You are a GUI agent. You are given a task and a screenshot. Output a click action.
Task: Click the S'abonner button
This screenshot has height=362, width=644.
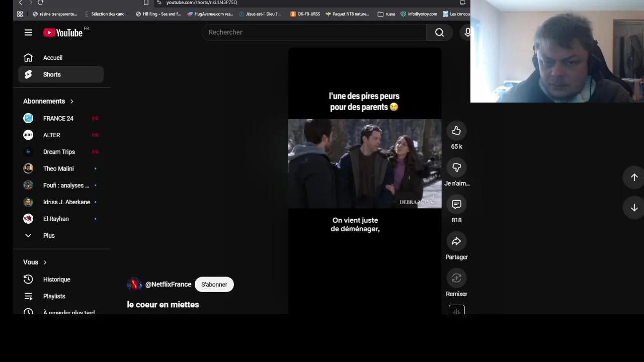[x=214, y=285]
